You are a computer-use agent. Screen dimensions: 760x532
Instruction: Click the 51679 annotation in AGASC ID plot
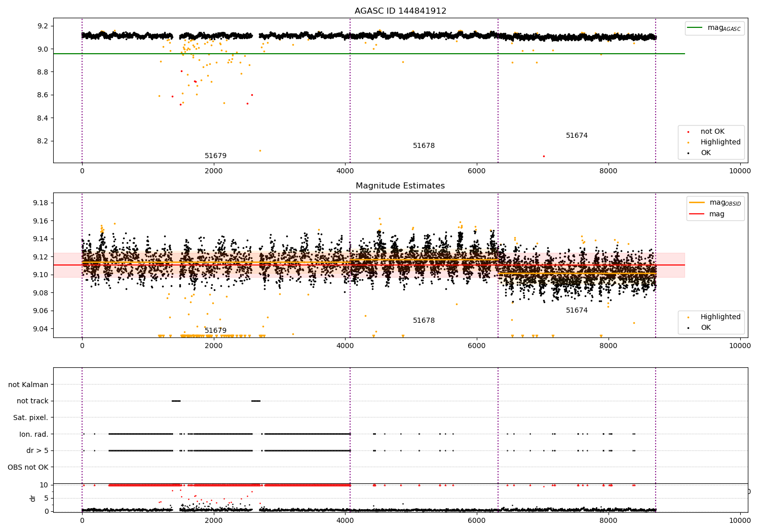coord(215,156)
